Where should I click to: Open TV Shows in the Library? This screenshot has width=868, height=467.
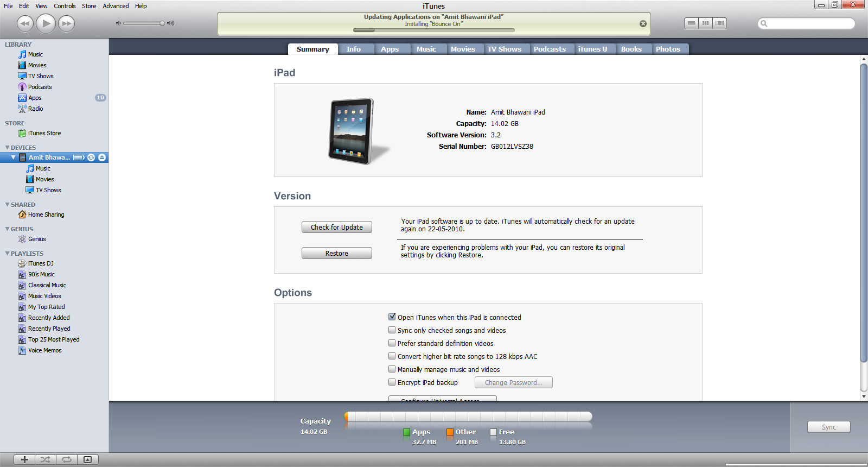pyautogui.click(x=41, y=76)
